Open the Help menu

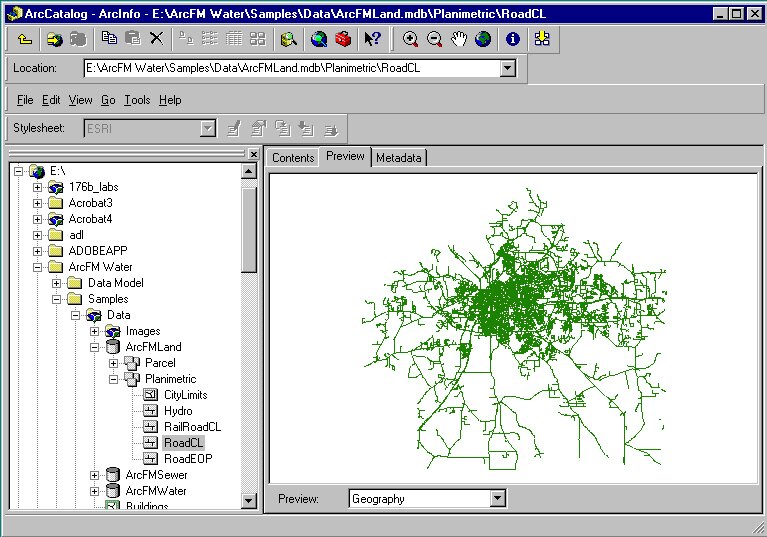170,100
